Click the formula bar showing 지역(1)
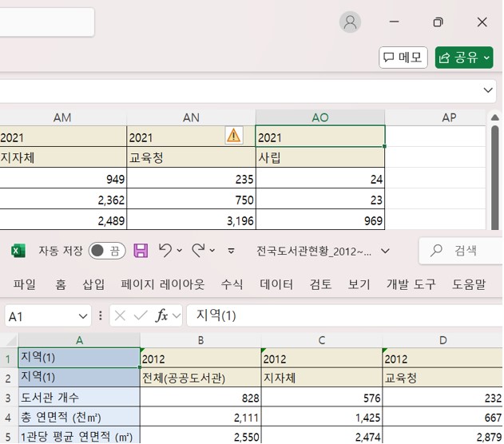The height and width of the screenshot is (444, 504). tap(345, 315)
